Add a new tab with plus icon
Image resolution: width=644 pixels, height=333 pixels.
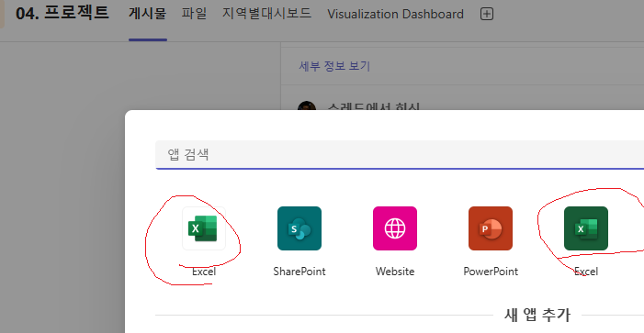tap(487, 14)
